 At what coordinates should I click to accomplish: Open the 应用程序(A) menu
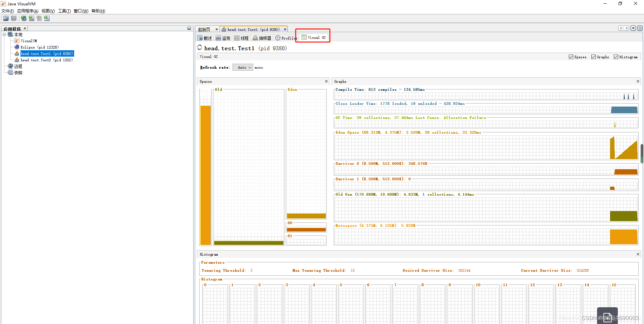[x=28, y=11]
